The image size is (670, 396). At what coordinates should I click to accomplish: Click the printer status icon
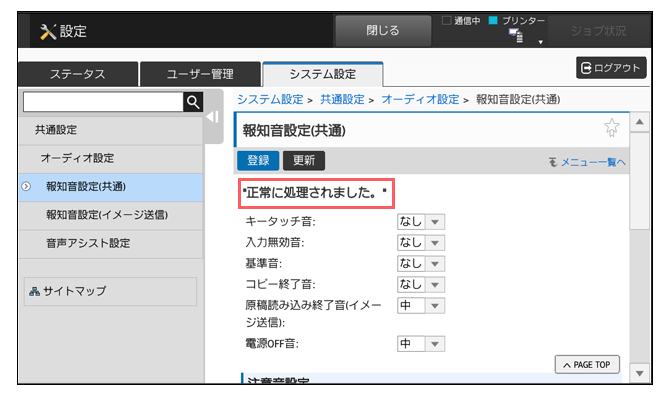516,36
